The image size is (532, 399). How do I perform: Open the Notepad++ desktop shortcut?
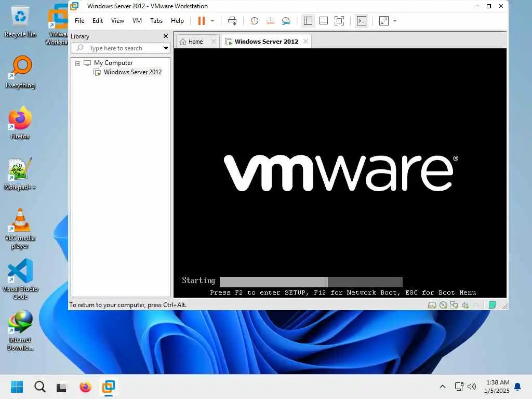[20, 174]
